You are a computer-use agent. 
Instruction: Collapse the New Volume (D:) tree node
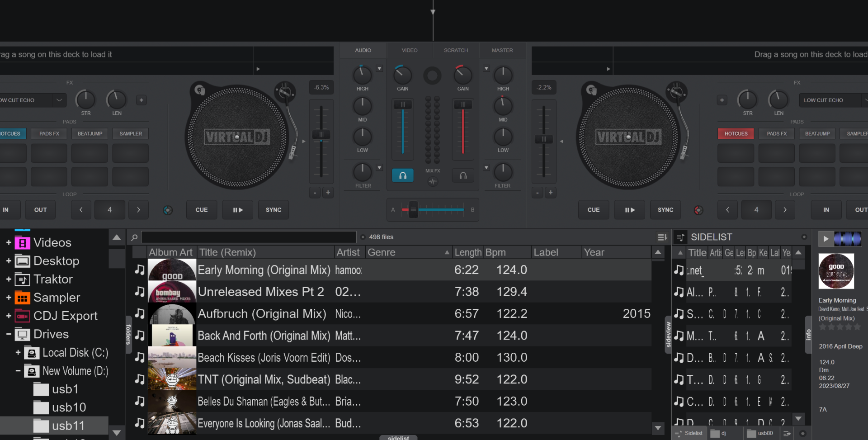[x=18, y=371]
